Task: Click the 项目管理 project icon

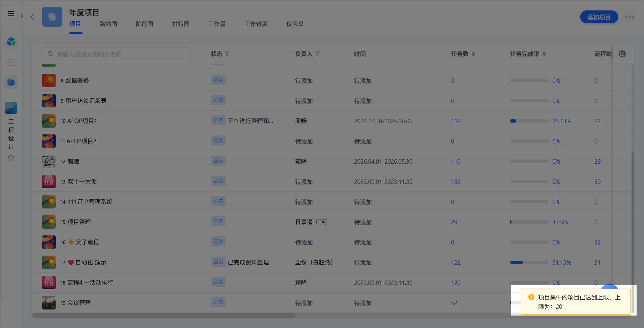Action: click(49, 222)
